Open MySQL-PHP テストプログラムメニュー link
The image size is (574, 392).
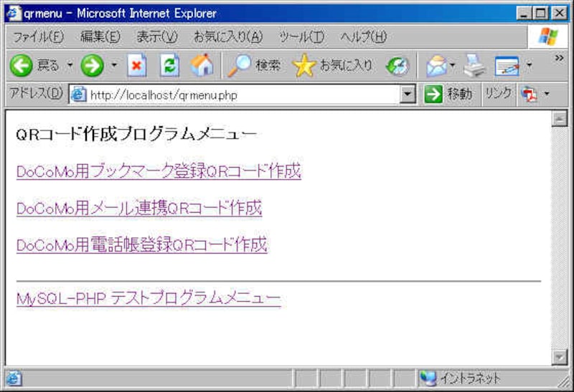(x=149, y=298)
